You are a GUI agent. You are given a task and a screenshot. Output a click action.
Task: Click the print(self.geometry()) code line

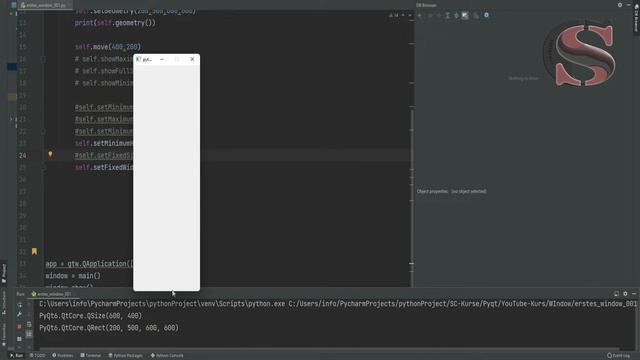[115, 23]
